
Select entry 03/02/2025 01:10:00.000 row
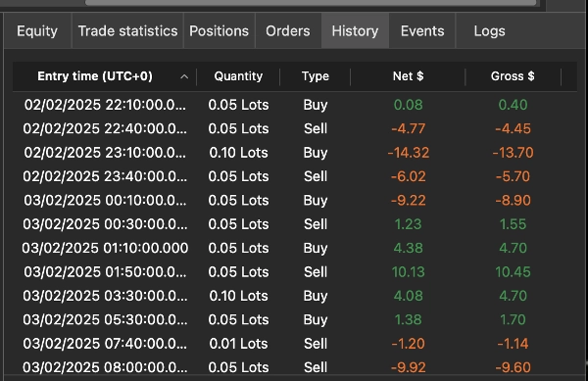(x=294, y=249)
